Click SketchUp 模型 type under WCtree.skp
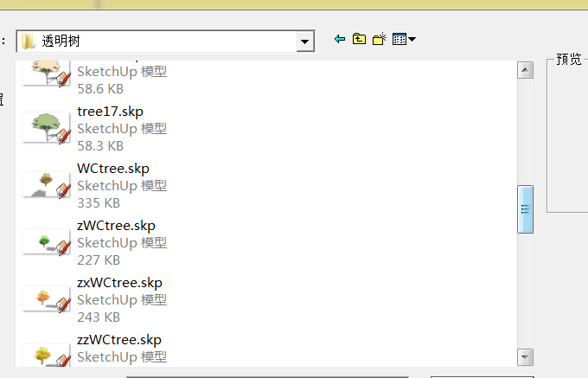 pyautogui.click(x=122, y=186)
